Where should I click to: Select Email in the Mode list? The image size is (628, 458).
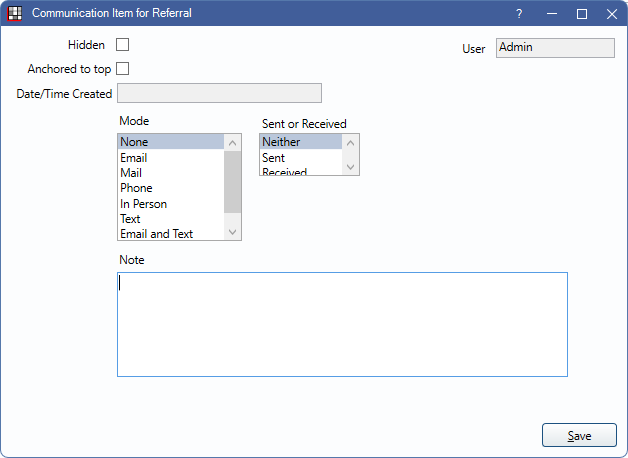click(x=134, y=158)
